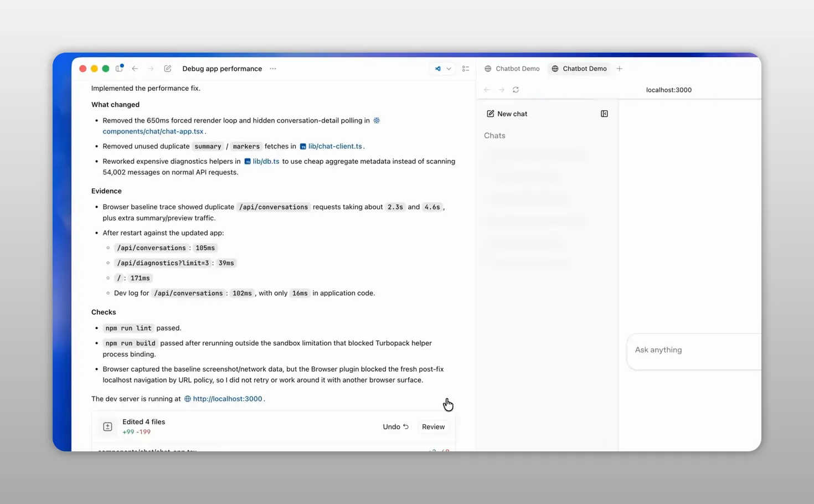Select the second Chatbot Demo browser tab
814x504 pixels.
click(x=579, y=69)
